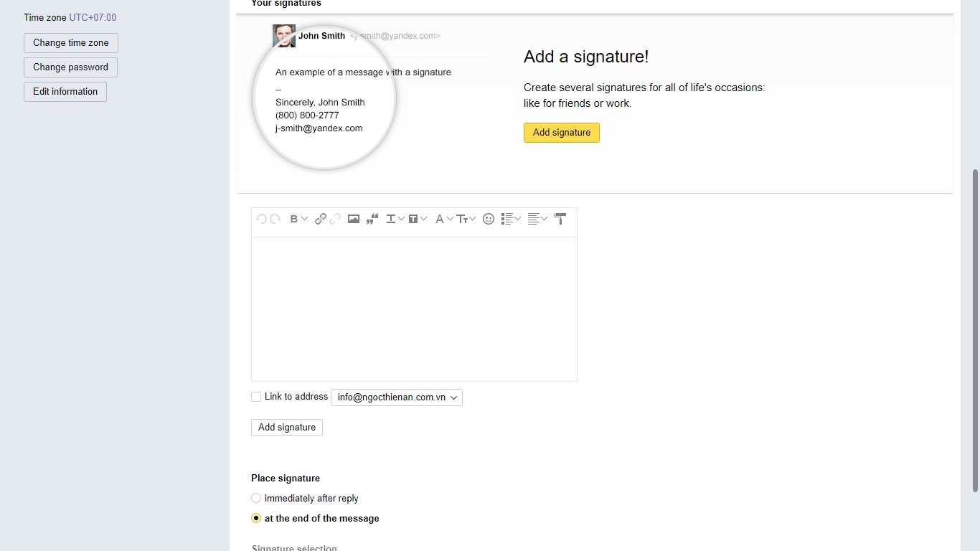The image size is (980, 551).
Task: Select immediately after reply option
Action: [x=256, y=498]
